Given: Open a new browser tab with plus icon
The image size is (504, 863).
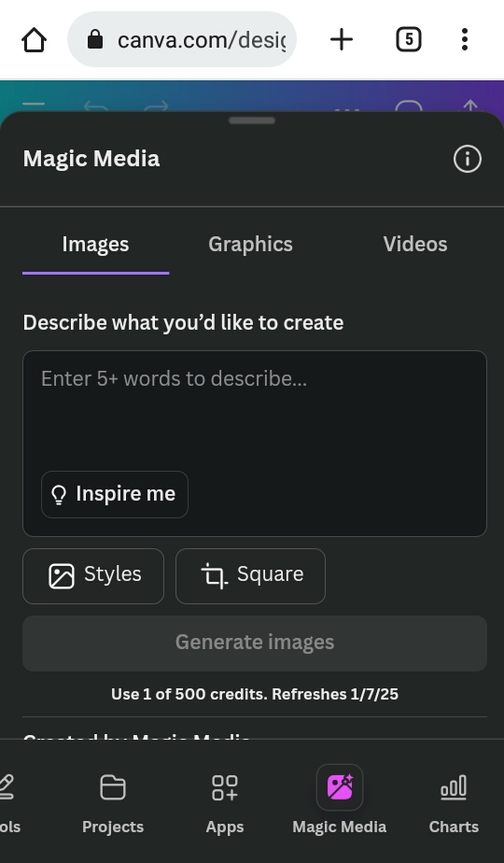Looking at the screenshot, I should point(342,39).
